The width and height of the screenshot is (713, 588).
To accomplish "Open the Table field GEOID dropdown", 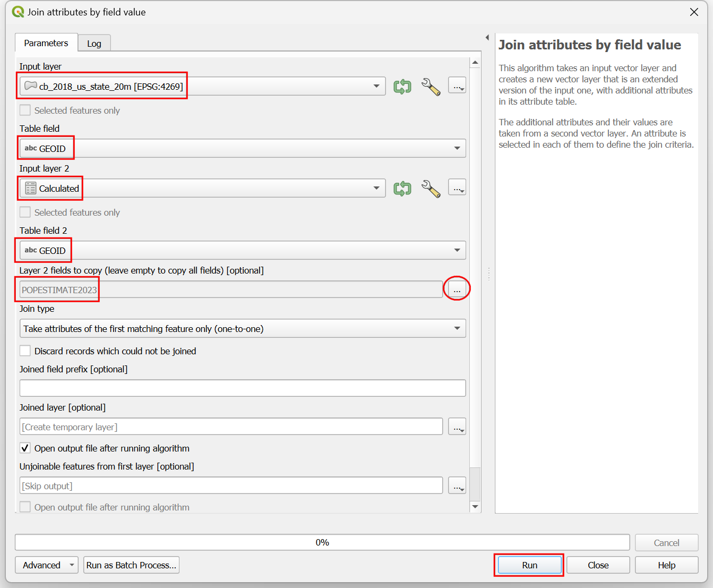I will [x=243, y=148].
